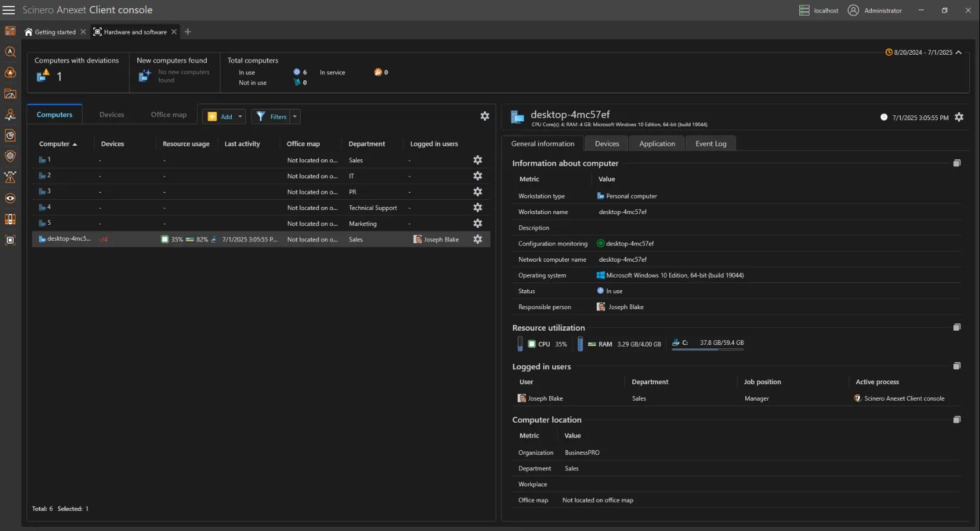The height and width of the screenshot is (531, 980).
Task: Open the pie chart report sidebar icon
Action: click(10, 136)
